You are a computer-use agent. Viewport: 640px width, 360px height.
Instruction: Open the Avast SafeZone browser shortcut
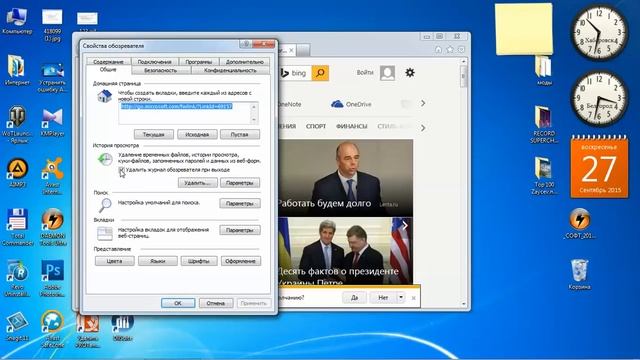click(52, 329)
